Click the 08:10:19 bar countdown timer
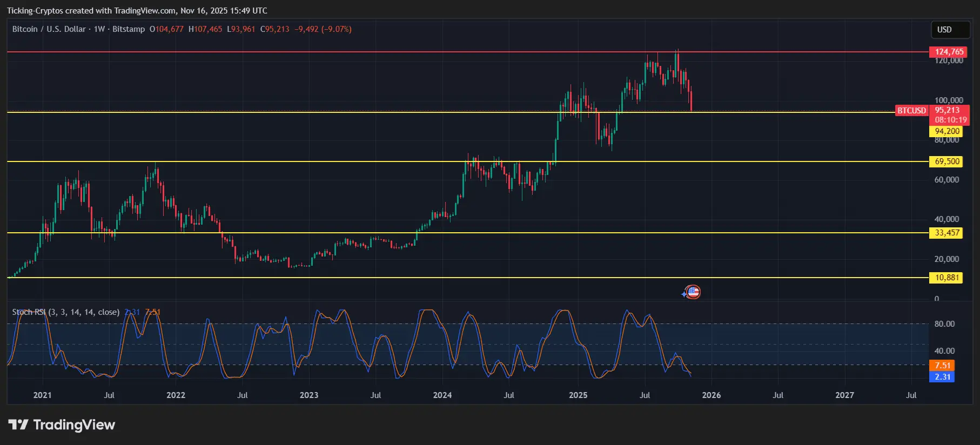980x445 pixels. [951, 120]
